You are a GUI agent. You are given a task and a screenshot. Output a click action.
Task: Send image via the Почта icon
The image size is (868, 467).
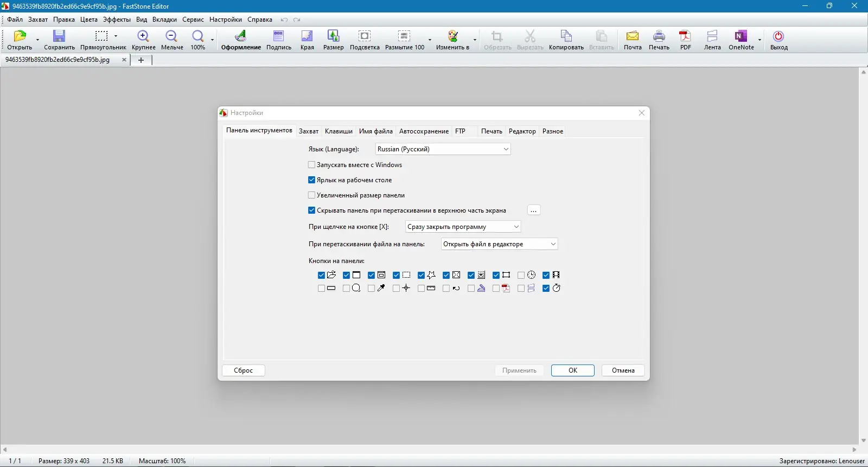(x=633, y=36)
